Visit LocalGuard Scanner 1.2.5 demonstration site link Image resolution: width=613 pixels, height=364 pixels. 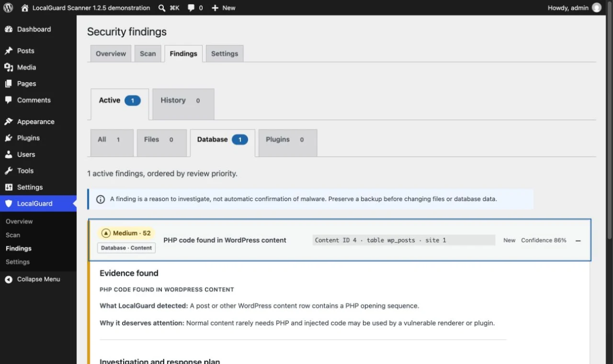click(91, 8)
